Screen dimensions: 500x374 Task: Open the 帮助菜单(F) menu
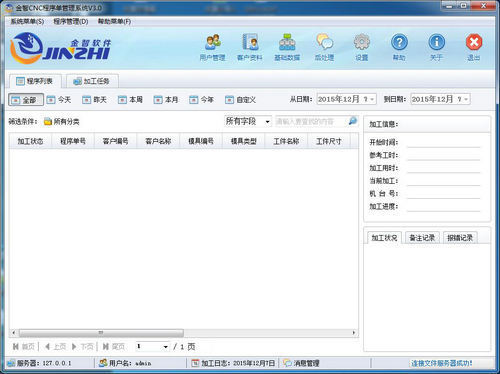[114, 22]
